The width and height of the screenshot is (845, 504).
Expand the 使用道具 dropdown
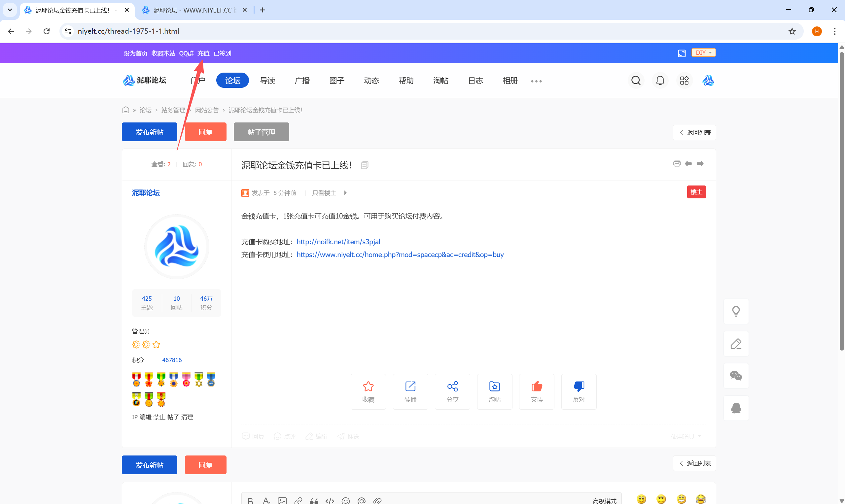tap(686, 436)
